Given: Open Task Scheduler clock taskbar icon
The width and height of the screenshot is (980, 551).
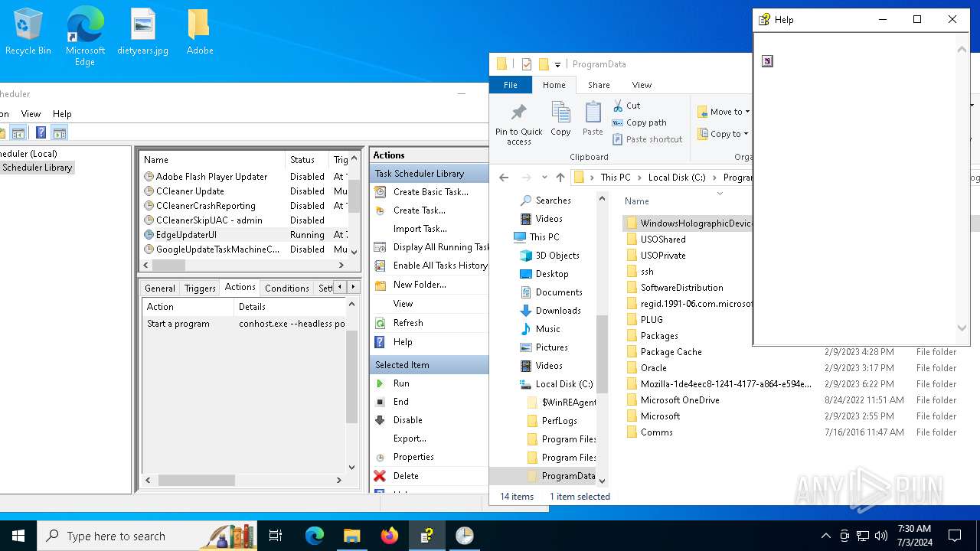Looking at the screenshot, I should pyautogui.click(x=465, y=536).
